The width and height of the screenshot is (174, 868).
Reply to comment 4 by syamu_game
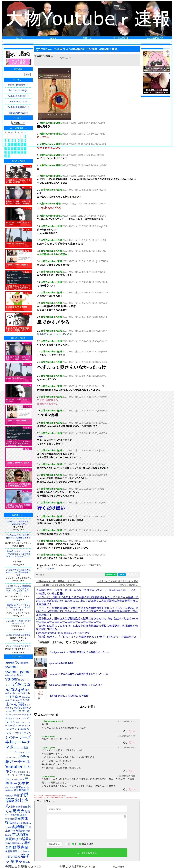[x=125, y=789]
